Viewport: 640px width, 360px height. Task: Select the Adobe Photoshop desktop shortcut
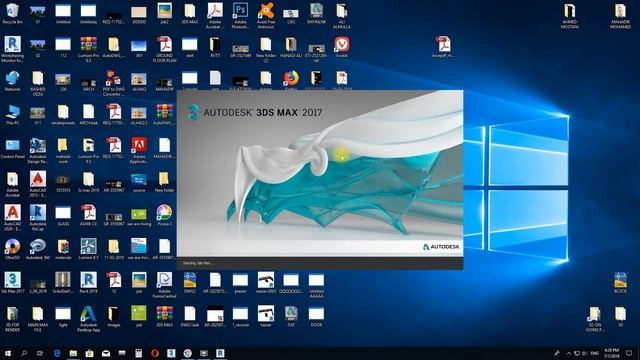pyautogui.click(x=240, y=16)
